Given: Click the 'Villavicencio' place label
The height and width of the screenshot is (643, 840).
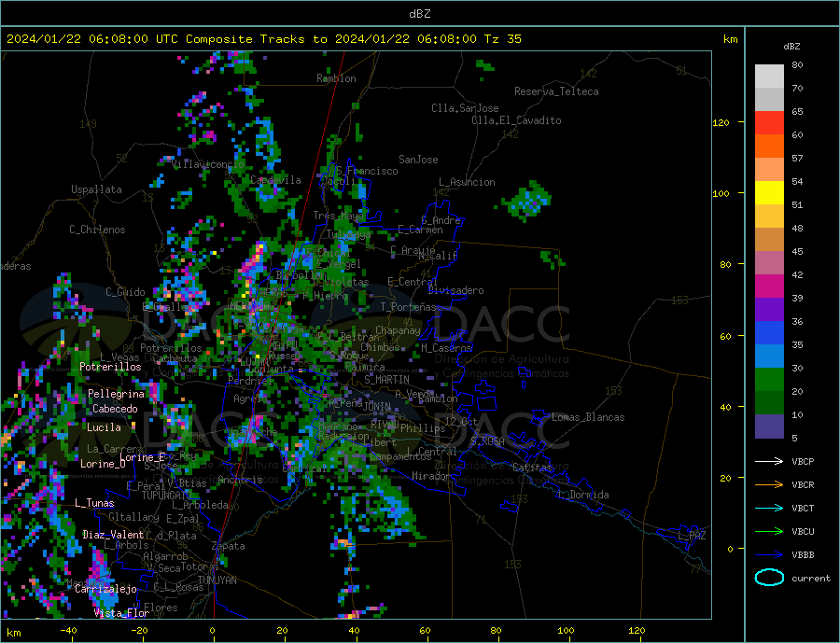Looking at the screenshot, I should click(208, 164).
